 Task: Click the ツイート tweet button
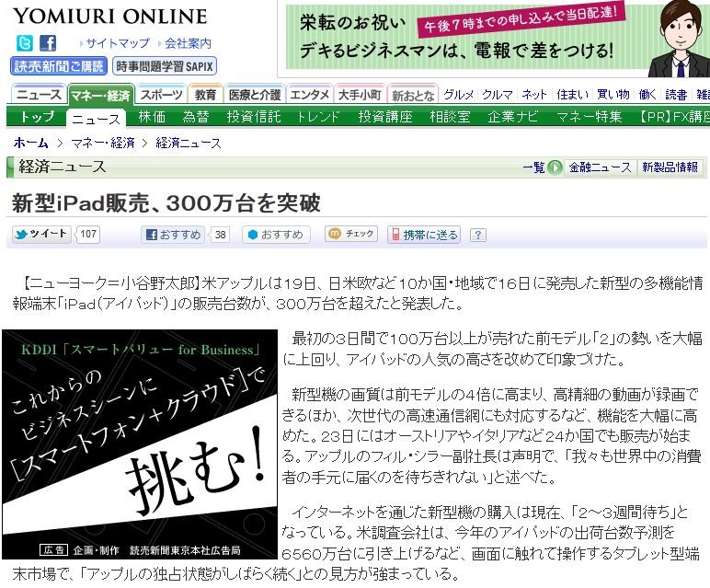coord(41,235)
